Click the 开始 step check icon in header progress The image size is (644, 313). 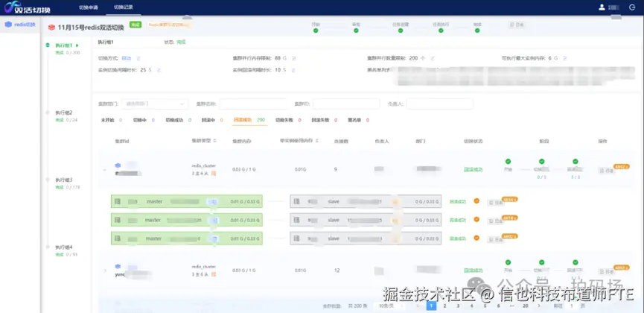click(x=316, y=31)
